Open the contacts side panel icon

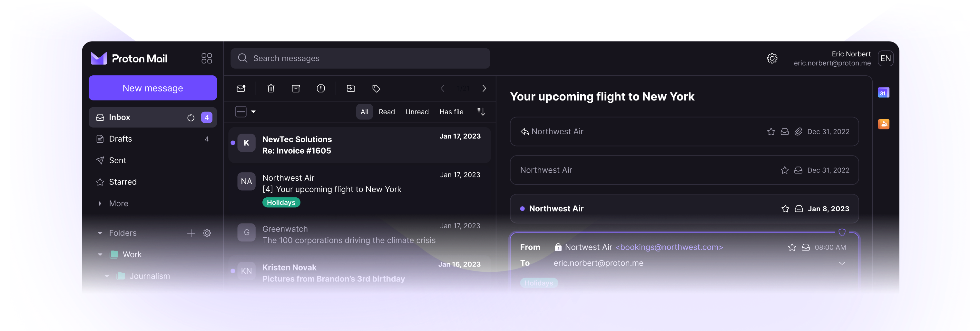pyautogui.click(x=883, y=124)
